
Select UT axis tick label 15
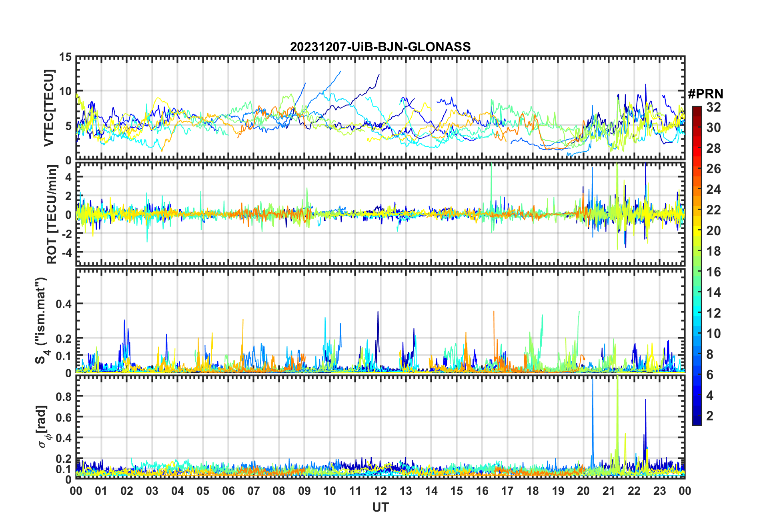click(457, 491)
